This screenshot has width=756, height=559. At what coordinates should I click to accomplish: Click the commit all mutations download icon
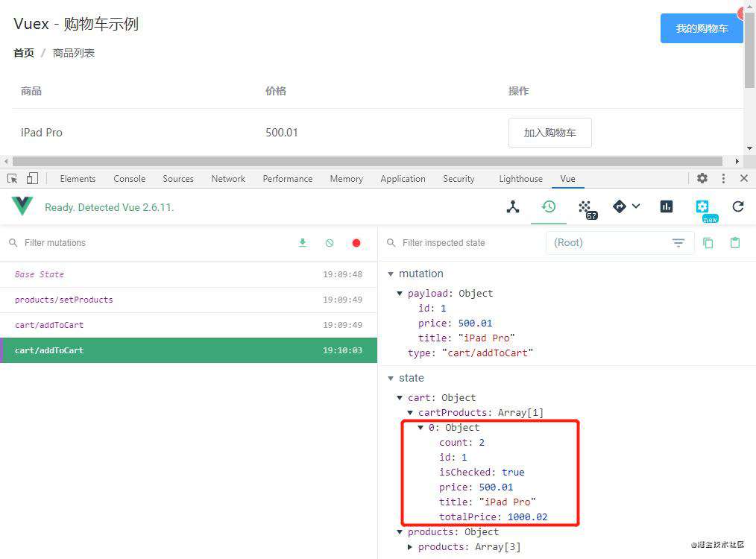[x=302, y=242]
